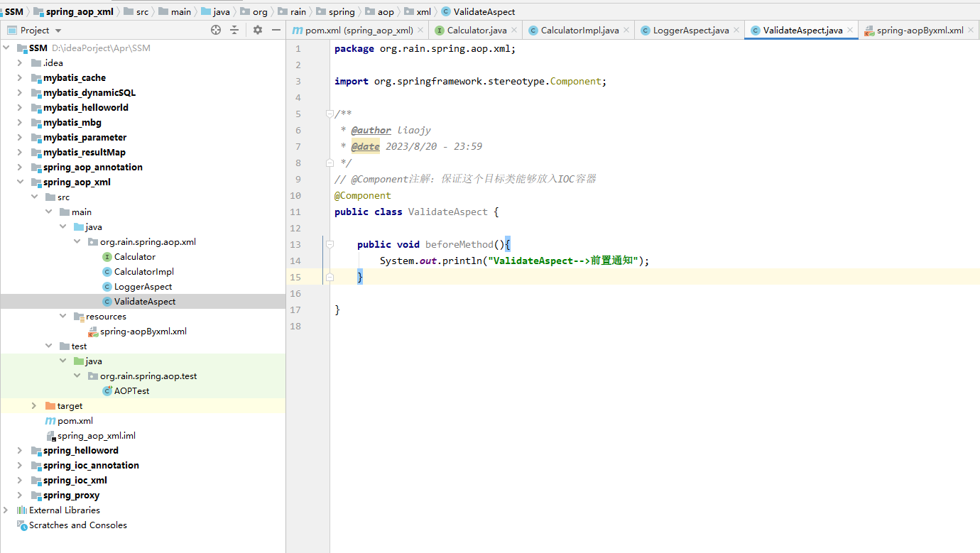
Task: Hide the Project panel with minus icon
Action: 276,30
